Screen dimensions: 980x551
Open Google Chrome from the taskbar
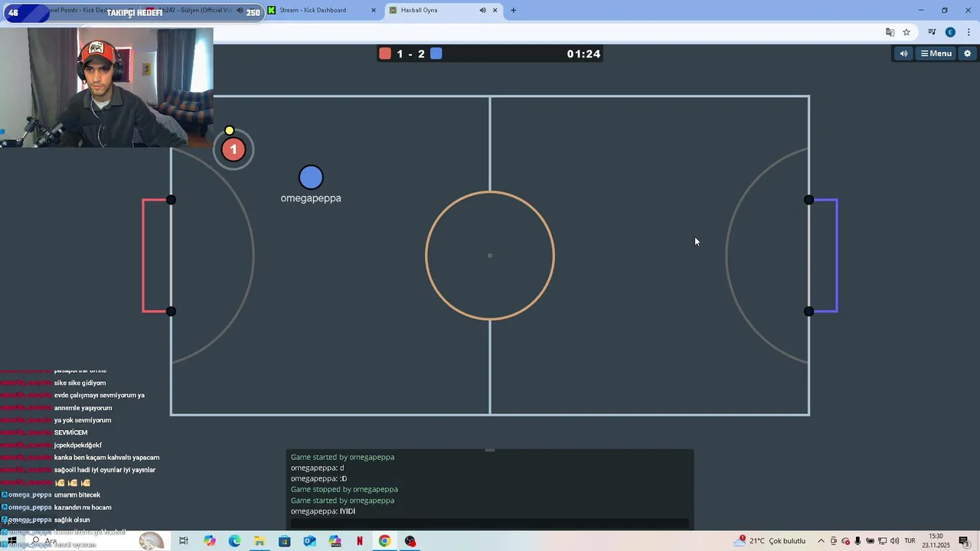pos(384,541)
